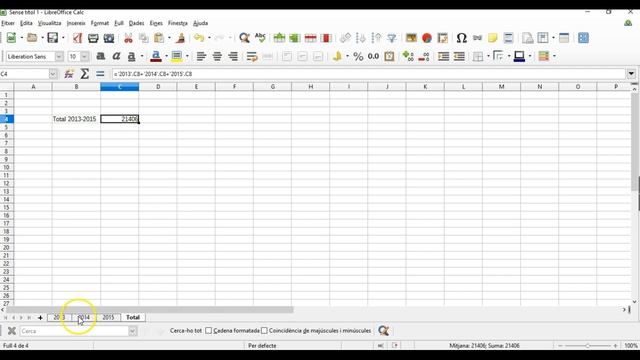The image size is (640, 360).
Task: Open Function Wizard fx icon
Action: (69, 74)
